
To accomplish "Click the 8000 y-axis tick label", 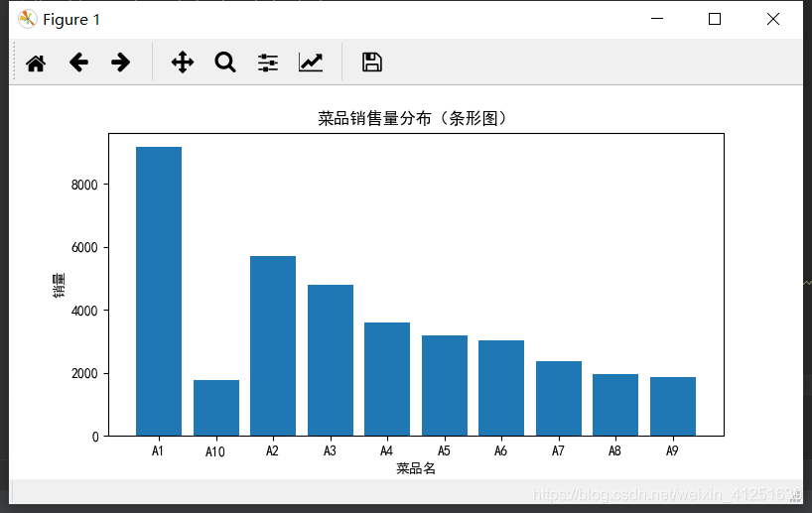I will (84, 185).
